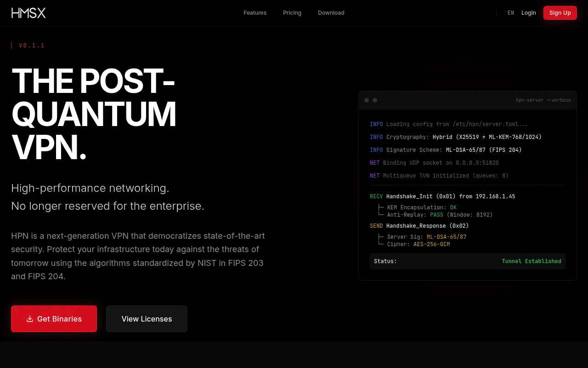The height and width of the screenshot is (368, 588).
Task: Click the 'Loading config from /etc/hpn/server.toml' line
Action: (x=449, y=124)
